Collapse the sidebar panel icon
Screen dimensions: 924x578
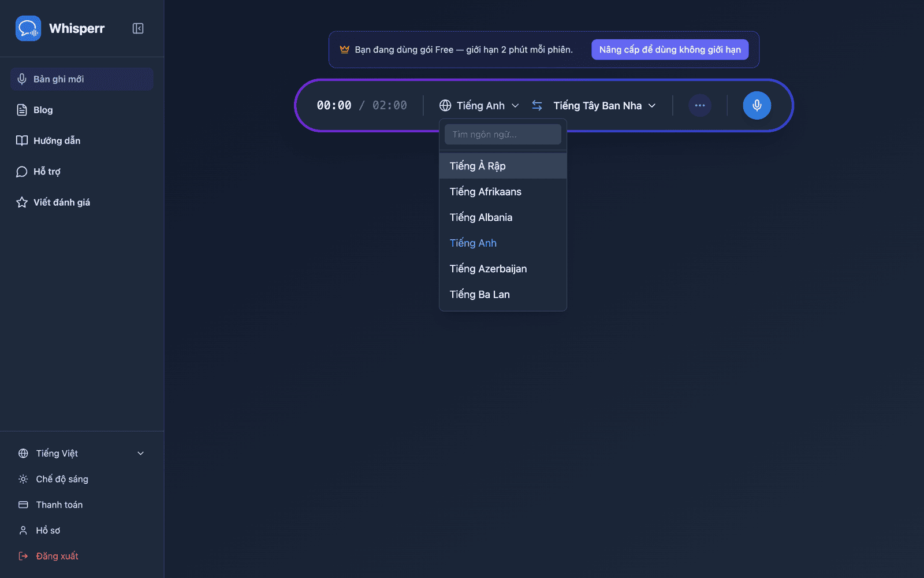coord(138,28)
